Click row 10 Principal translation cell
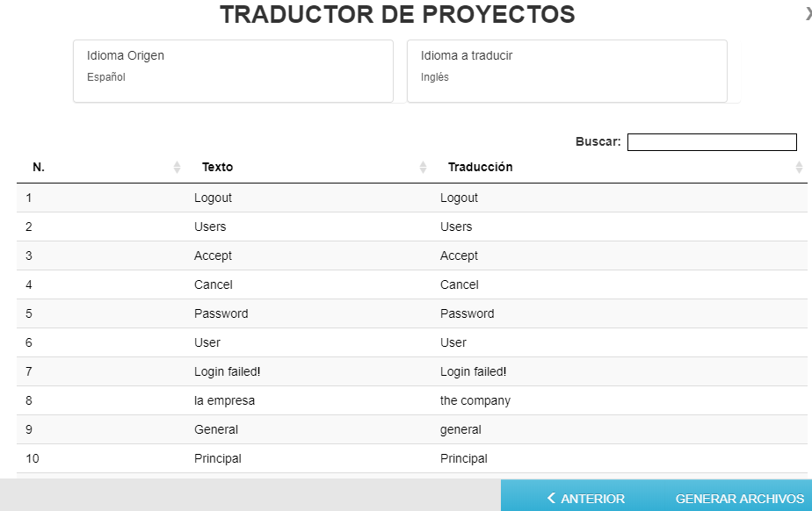Screen dimensions: 812x511 (x=624, y=458)
